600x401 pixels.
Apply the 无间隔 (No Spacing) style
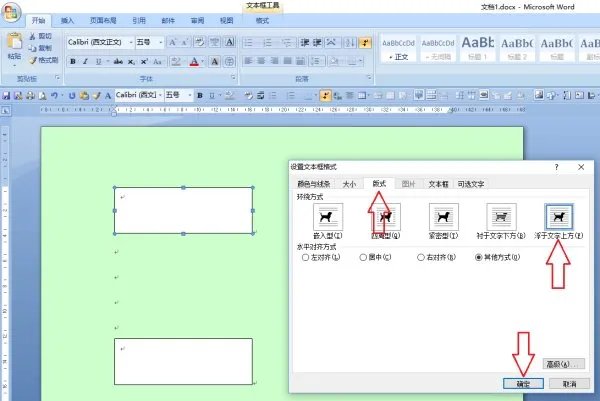pyautogui.click(x=438, y=48)
